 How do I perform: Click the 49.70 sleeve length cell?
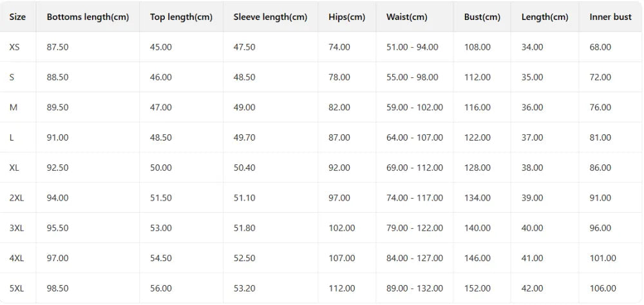coord(244,138)
